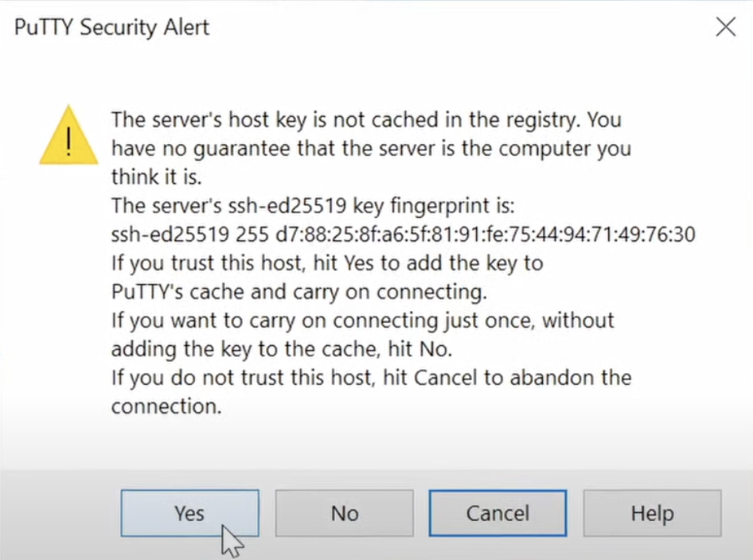The image size is (753, 560).
Task: Click the ssh-ed25519 prefix in the fingerprint line
Action: coord(170,235)
